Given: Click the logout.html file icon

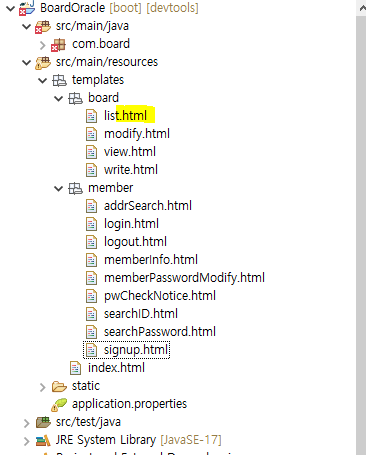Looking at the screenshot, I should pos(91,242).
